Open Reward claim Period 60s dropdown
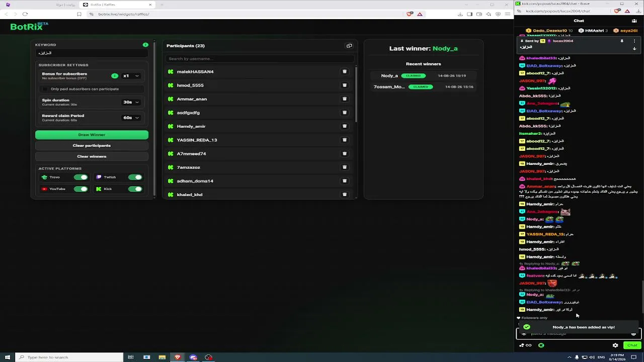 click(131, 118)
